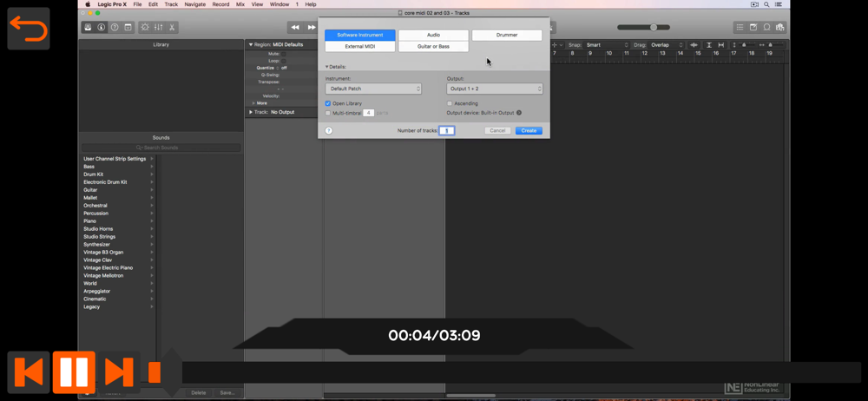Click the Create button
This screenshot has width=868, height=401.
click(x=529, y=130)
